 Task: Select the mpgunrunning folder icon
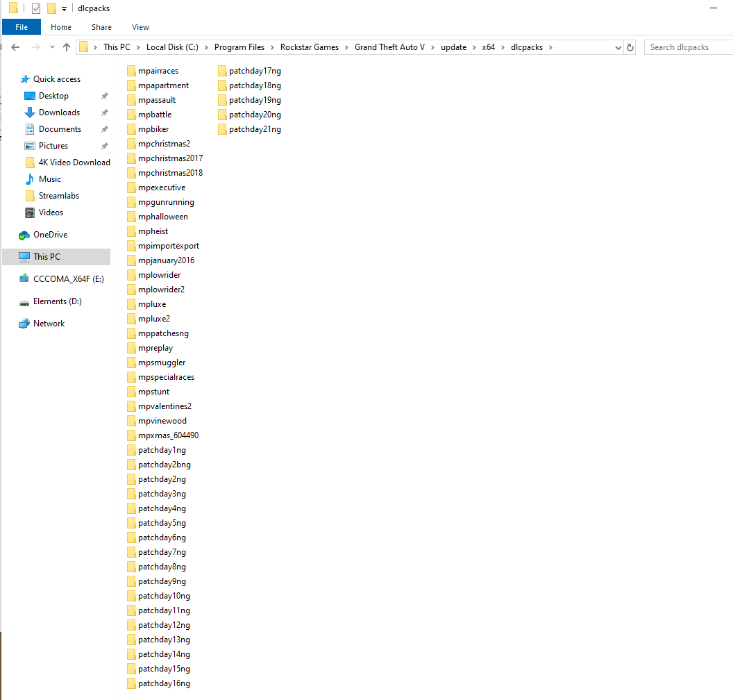pyautogui.click(x=131, y=202)
